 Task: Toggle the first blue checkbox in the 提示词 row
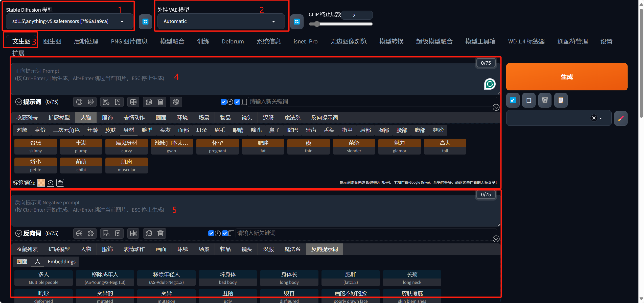223,102
